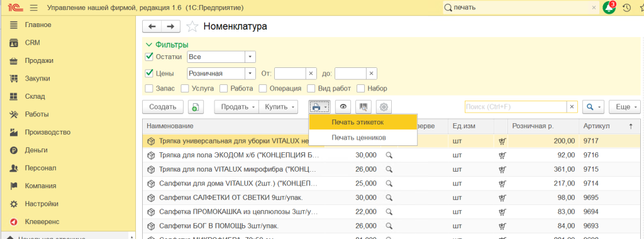Select Печать ценников menu item
The width and height of the screenshot is (644, 239).
pyautogui.click(x=363, y=138)
